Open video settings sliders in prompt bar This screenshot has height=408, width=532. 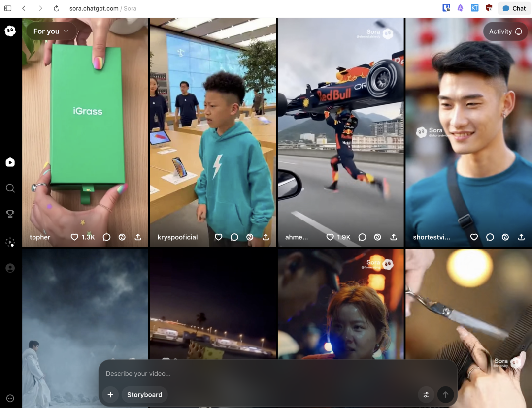(x=426, y=395)
